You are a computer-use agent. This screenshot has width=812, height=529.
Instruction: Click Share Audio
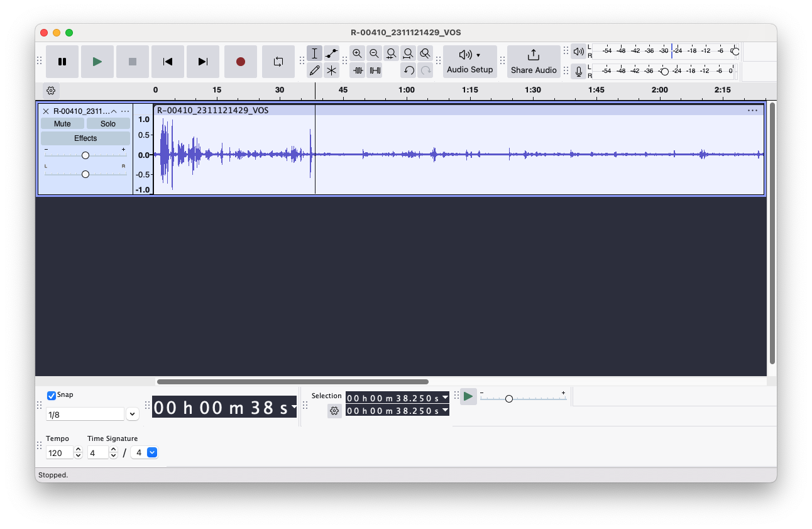(x=534, y=62)
